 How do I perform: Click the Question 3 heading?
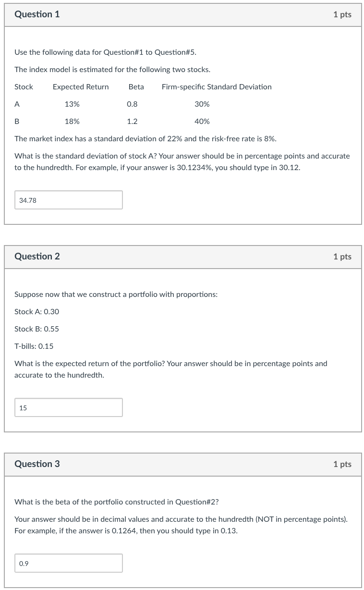coord(37,464)
